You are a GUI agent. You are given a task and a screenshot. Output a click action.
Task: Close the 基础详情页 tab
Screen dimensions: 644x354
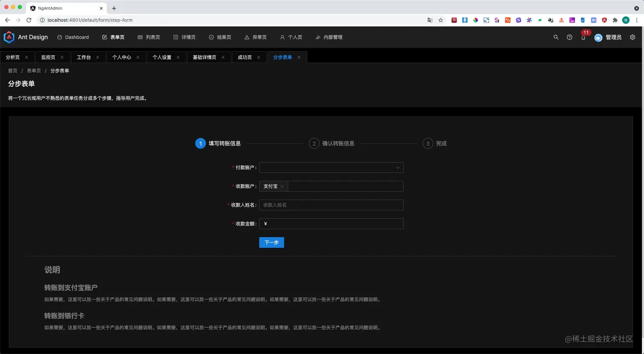223,57
